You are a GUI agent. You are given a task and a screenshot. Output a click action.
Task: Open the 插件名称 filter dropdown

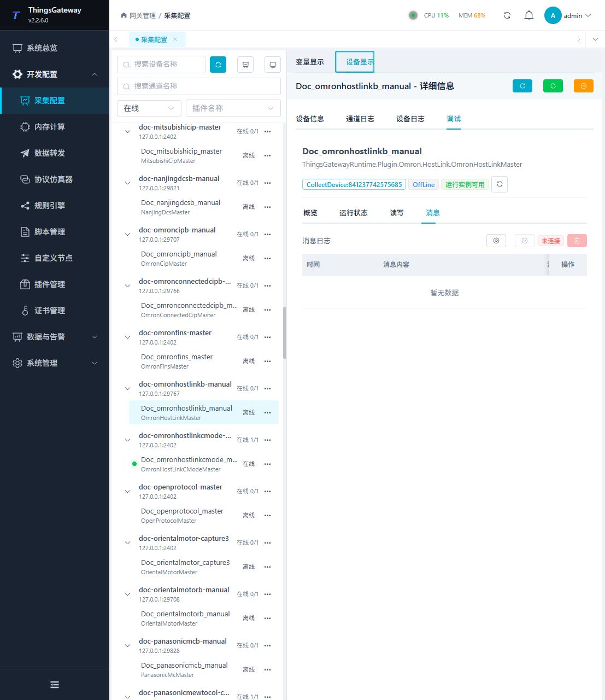pyautogui.click(x=233, y=108)
